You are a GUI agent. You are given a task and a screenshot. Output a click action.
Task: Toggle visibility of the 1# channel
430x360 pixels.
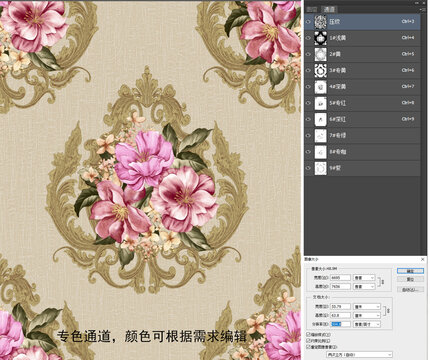tap(308, 38)
